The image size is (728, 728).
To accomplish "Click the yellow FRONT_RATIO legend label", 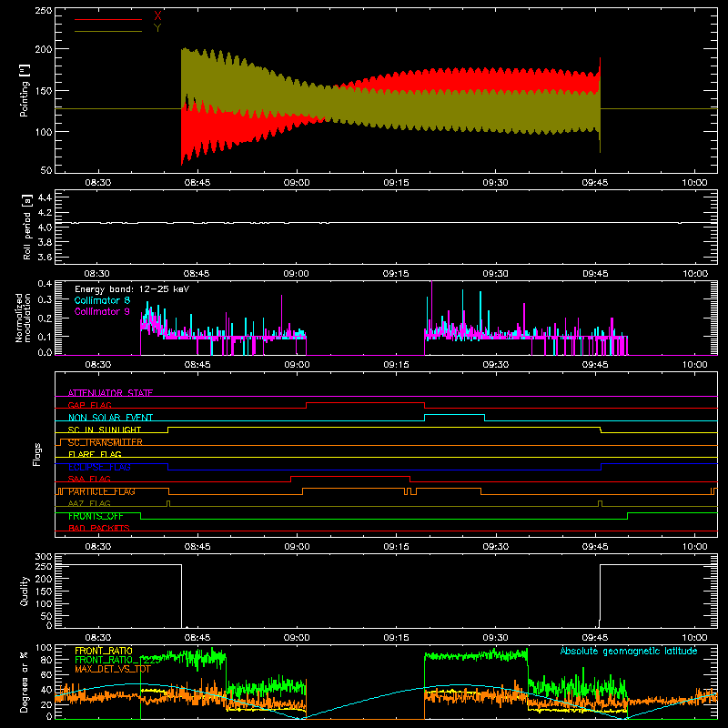I will click(x=104, y=651).
